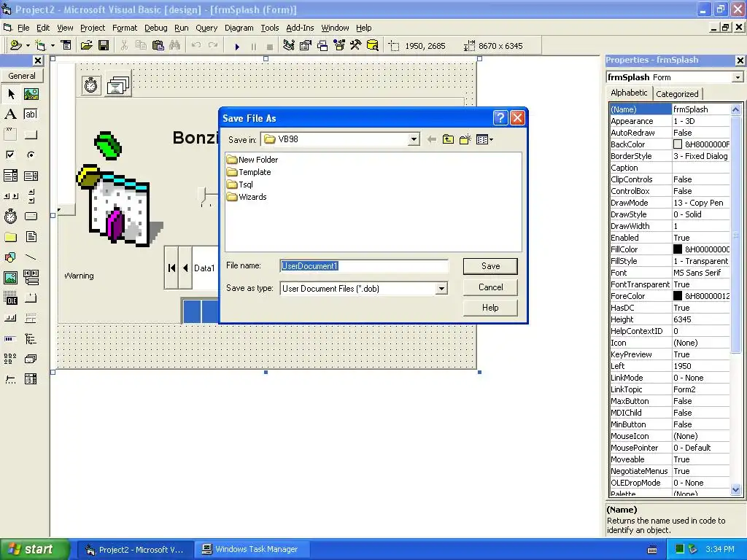Open the Form Layout Window toolbar icon

tap(322, 45)
